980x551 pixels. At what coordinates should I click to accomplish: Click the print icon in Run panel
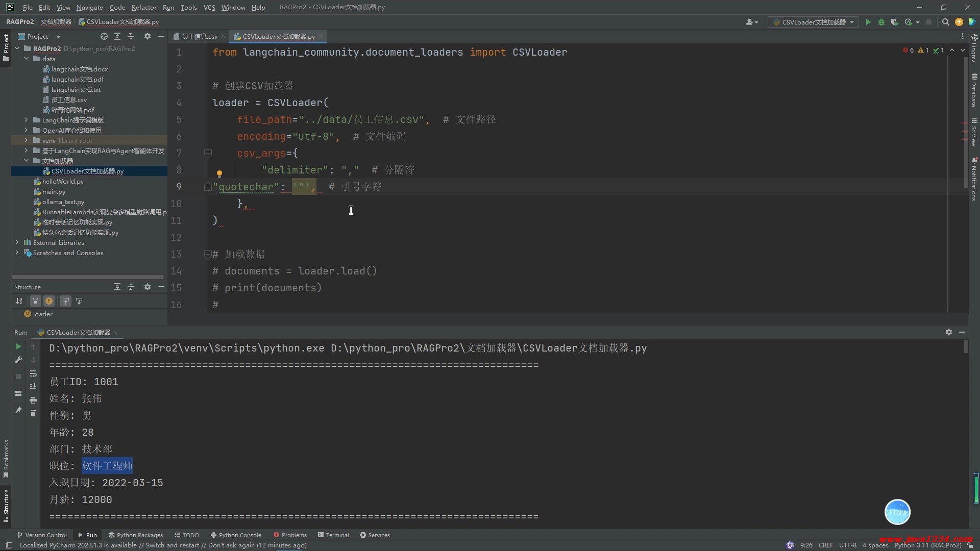coord(33,400)
